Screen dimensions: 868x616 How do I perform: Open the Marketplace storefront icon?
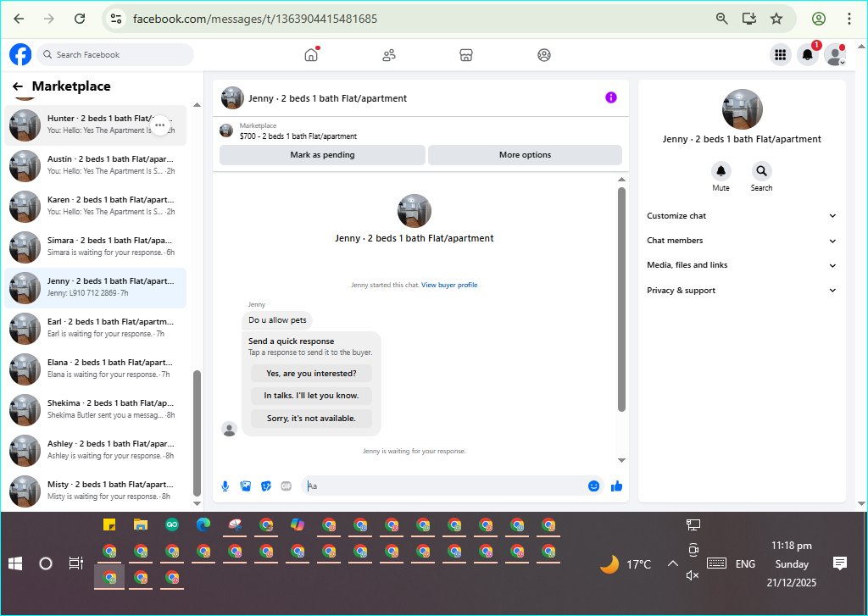[466, 55]
